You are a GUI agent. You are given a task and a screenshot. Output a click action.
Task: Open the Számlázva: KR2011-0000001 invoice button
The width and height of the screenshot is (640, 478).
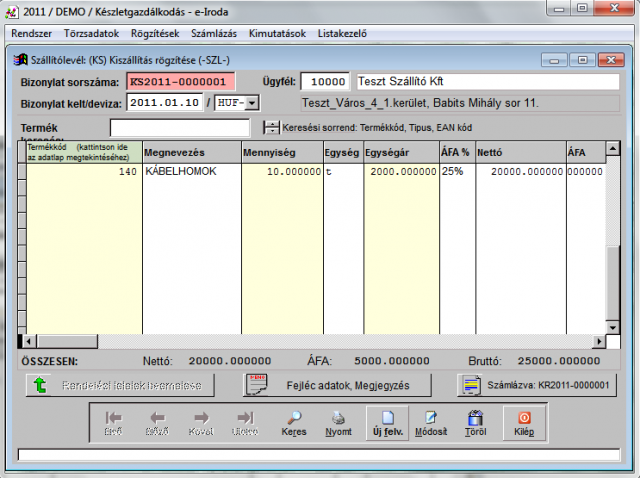click(x=534, y=385)
